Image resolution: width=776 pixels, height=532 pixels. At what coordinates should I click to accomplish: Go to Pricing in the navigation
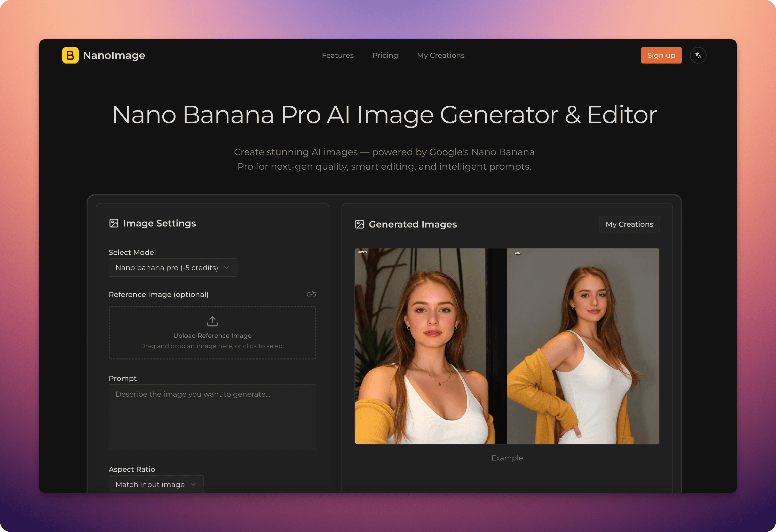[385, 55]
